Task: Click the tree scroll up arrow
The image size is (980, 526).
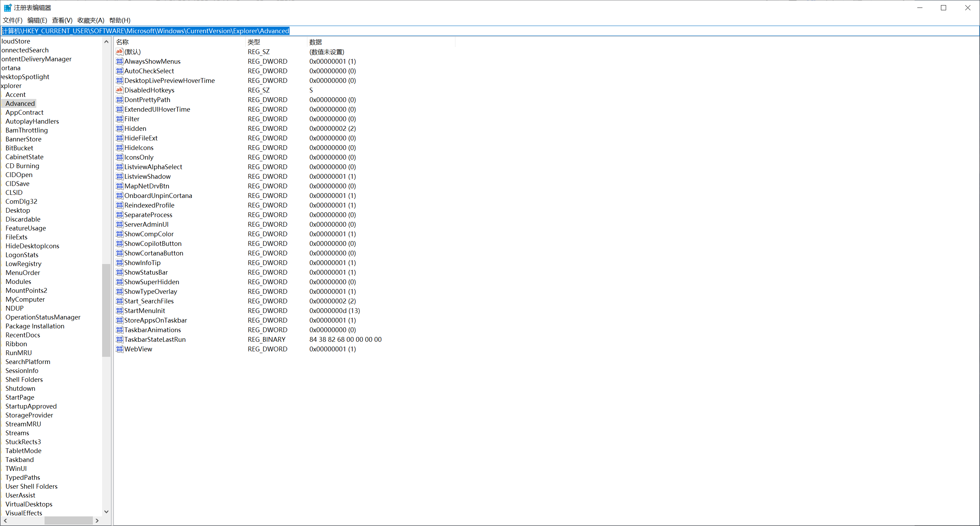Action: 107,41
